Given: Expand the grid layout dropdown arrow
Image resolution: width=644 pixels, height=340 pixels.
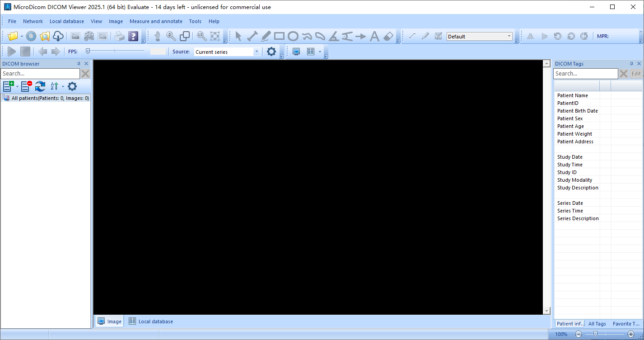Looking at the screenshot, I should [320, 52].
